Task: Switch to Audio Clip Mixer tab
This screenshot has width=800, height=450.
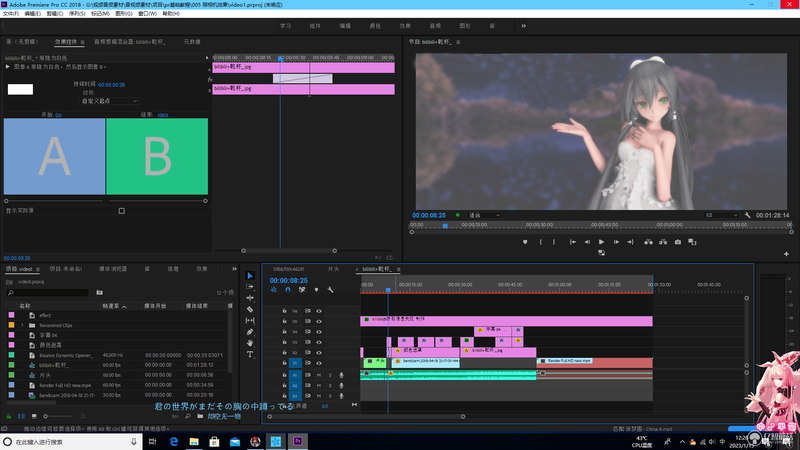Action: pos(130,42)
